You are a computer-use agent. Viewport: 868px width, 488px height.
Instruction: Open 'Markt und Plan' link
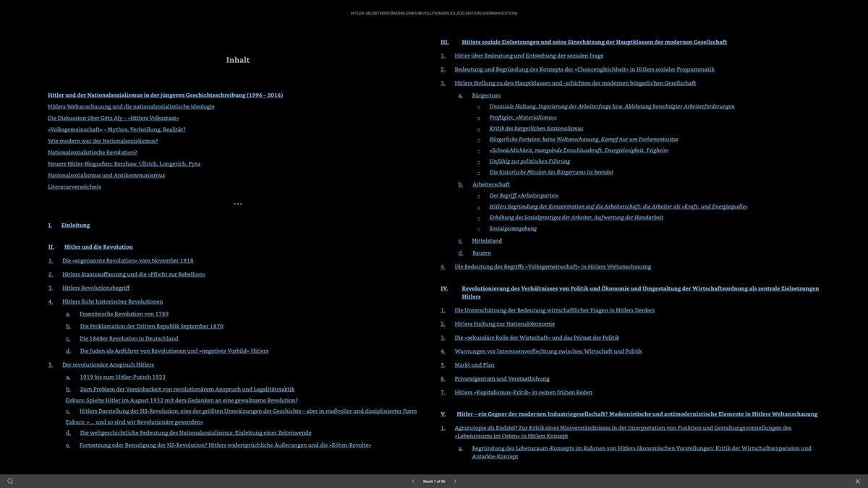tap(475, 365)
